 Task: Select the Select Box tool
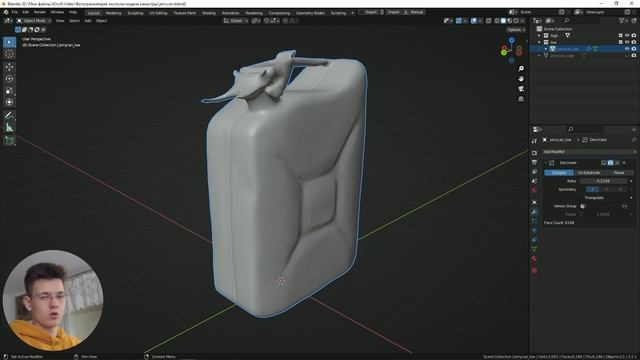click(9, 42)
